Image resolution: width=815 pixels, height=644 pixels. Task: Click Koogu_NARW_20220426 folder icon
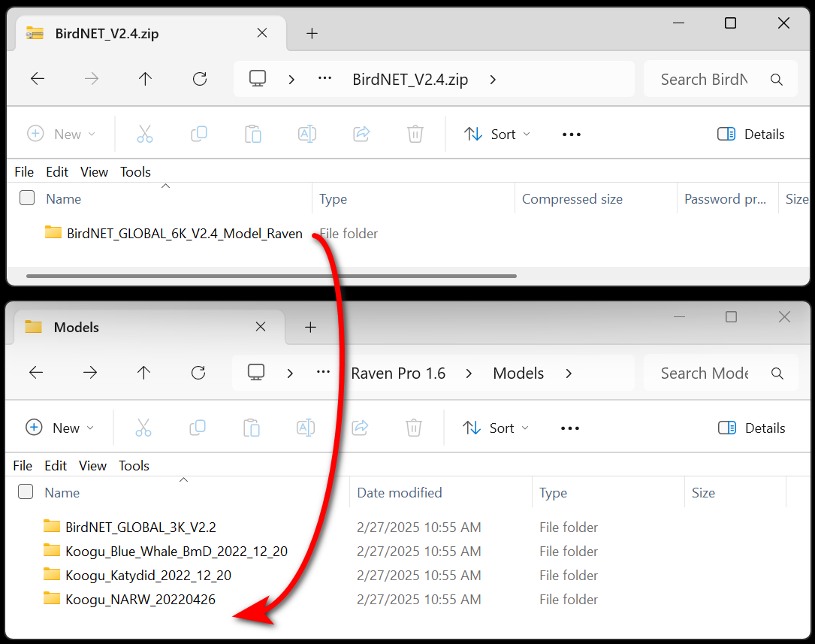click(x=52, y=598)
